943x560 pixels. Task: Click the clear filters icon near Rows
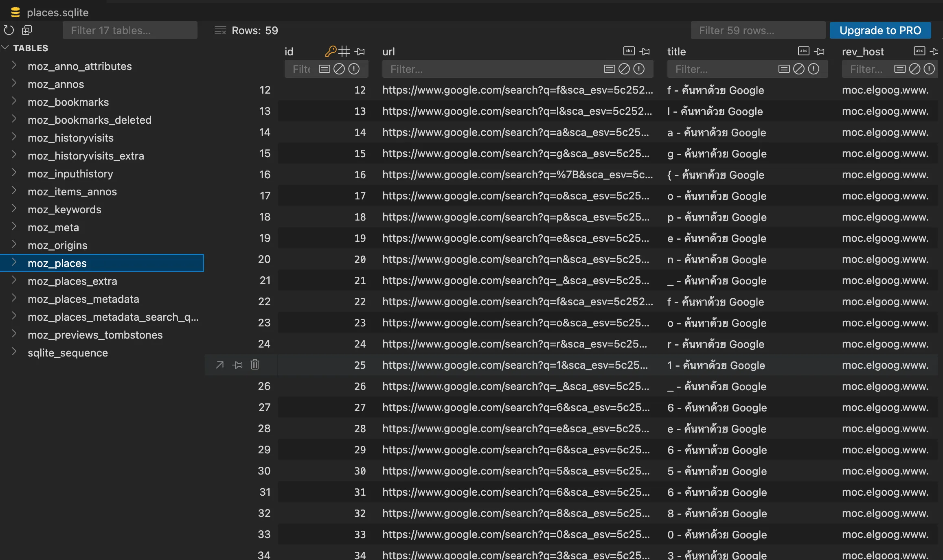220,31
